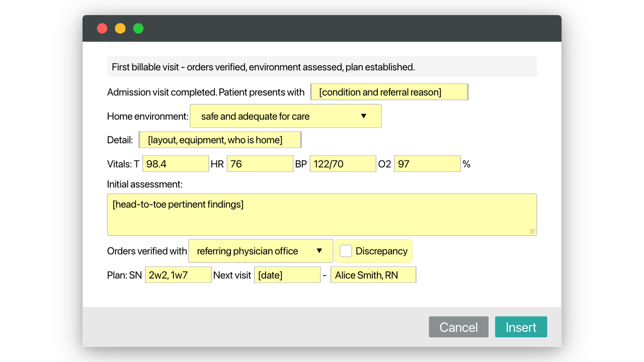The width and height of the screenshot is (644, 362).
Task: Select the temperature field showing 98.4
Action: [x=176, y=164]
